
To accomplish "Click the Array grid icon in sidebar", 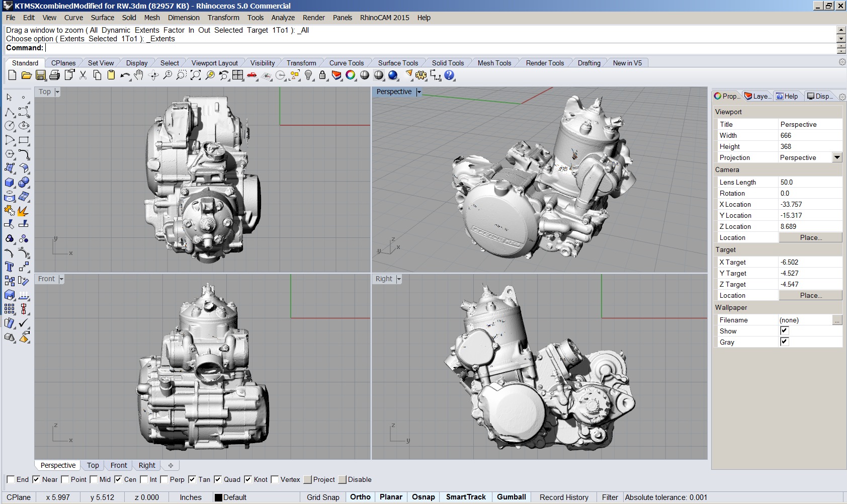I will click(10, 309).
